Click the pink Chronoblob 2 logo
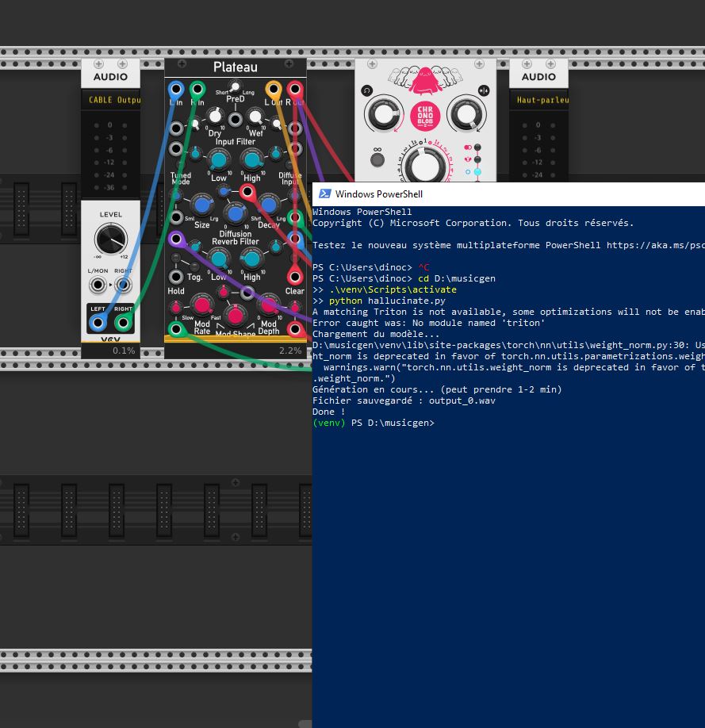Viewport: 705px width, 728px height. 425,116
